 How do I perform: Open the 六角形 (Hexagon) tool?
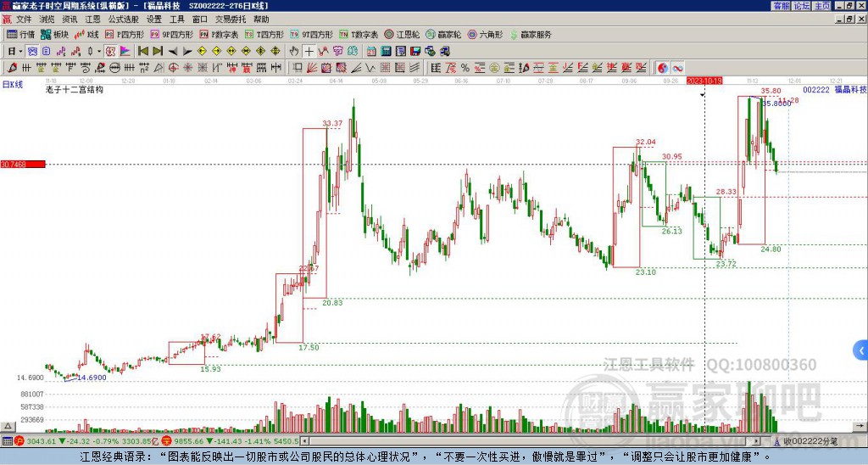pyautogui.click(x=485, y=35)
